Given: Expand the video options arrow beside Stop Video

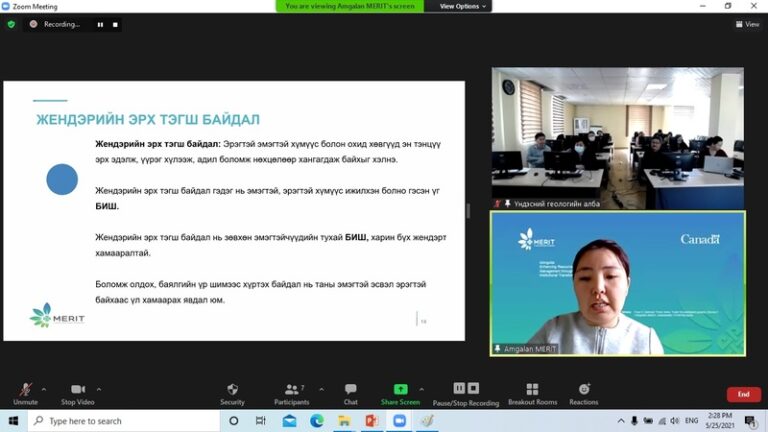Looking at the screenshot, I should coord(98,389).
